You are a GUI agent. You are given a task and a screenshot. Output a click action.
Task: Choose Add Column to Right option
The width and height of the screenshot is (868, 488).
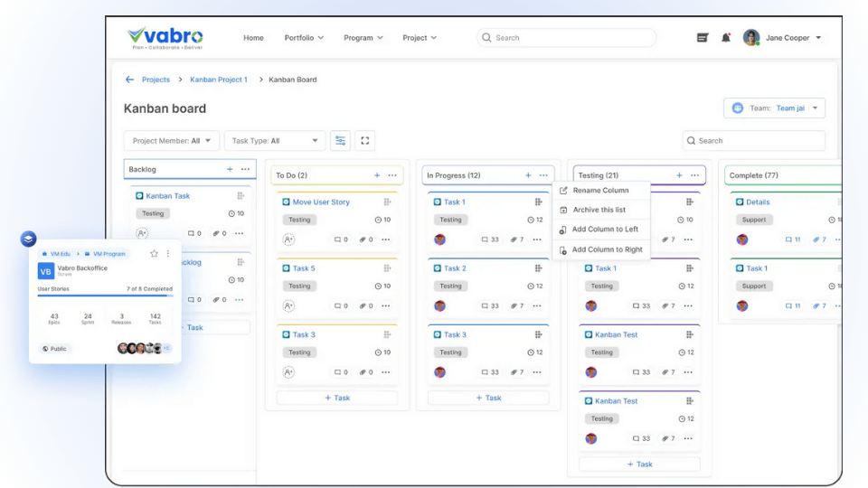point(606,249)
